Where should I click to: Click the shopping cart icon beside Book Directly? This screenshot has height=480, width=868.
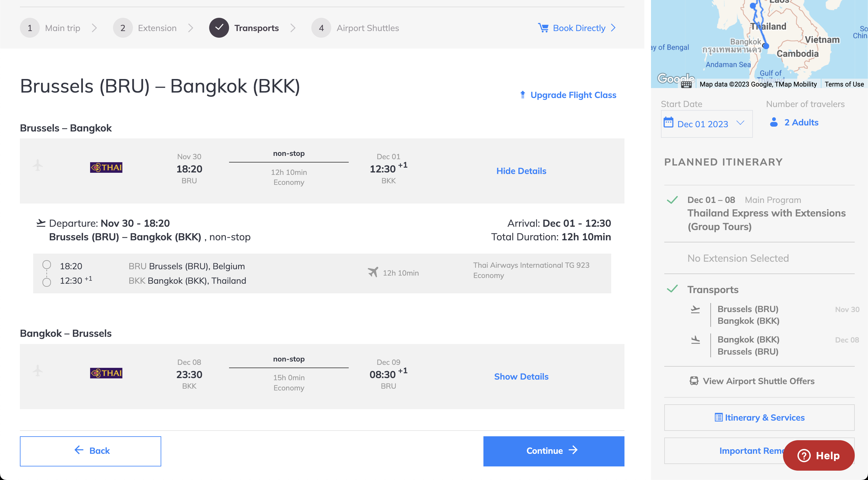point(543,28)
